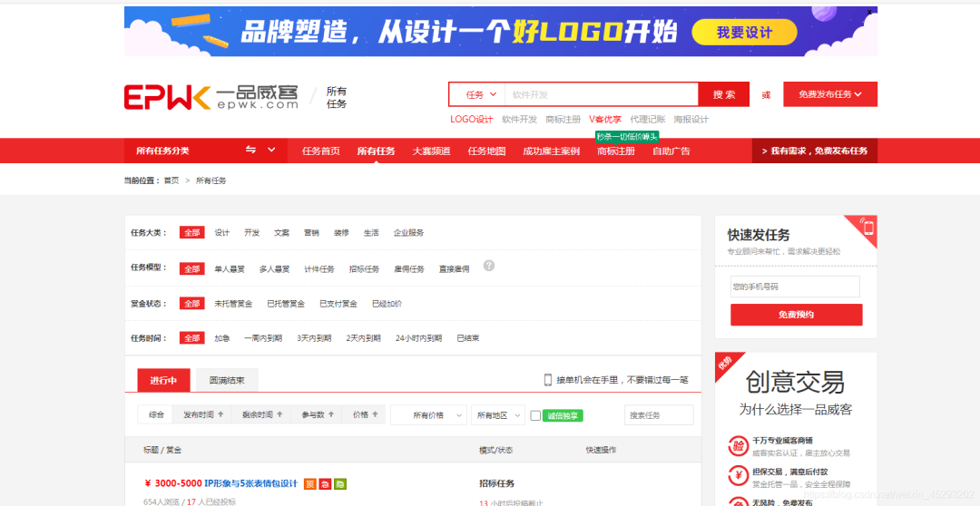Filter 任务时间 by 已结束
This screenshot has width=980, height=506.
pos(468,338)
